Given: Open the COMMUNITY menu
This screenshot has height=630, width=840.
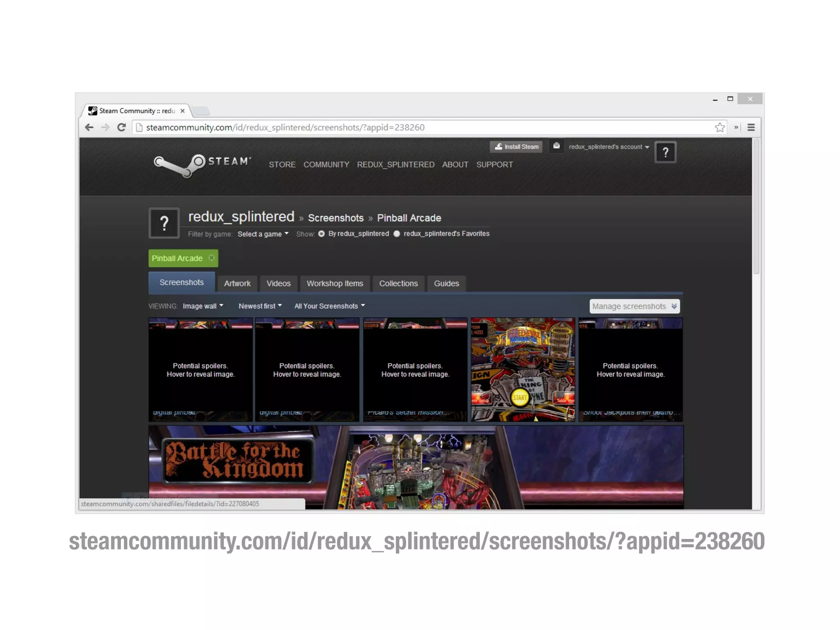Looking at the screenshot, I should coord(326,165).
